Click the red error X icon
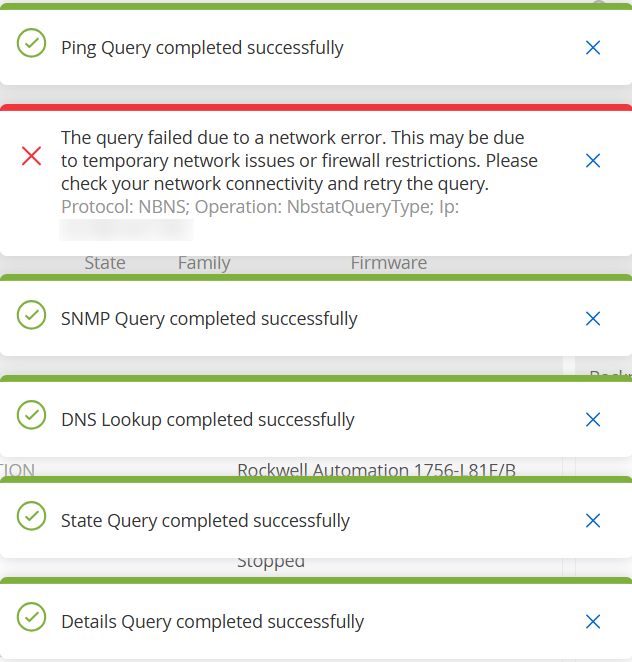Viewport: 632px width, 662px height. [x=32, y=155]
